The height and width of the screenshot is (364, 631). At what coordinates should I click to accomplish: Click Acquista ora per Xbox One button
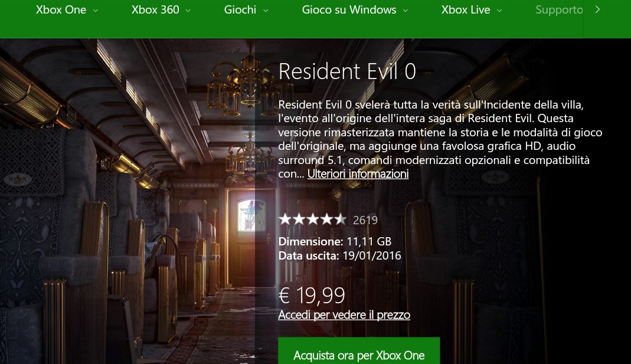[359, 351]
